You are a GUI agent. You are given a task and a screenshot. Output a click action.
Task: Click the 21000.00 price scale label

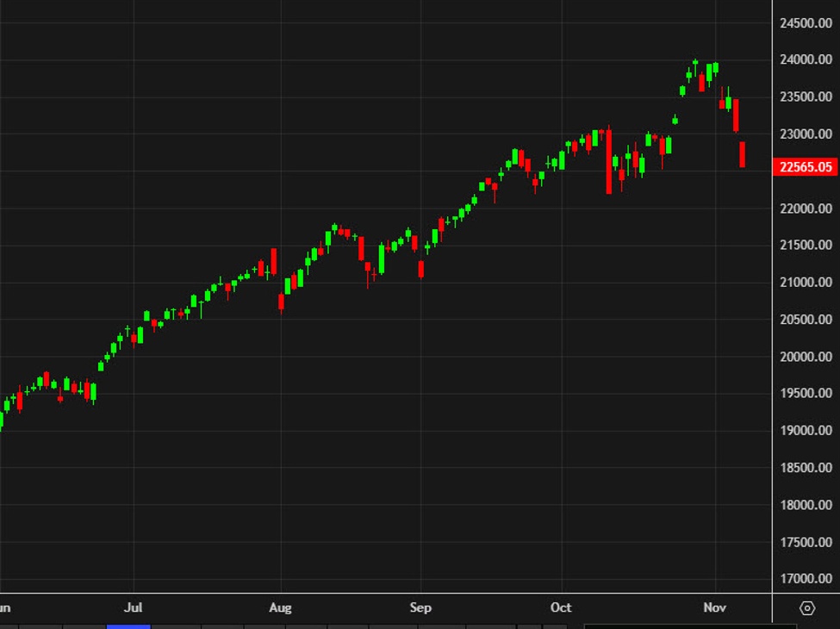coord(806,283)
